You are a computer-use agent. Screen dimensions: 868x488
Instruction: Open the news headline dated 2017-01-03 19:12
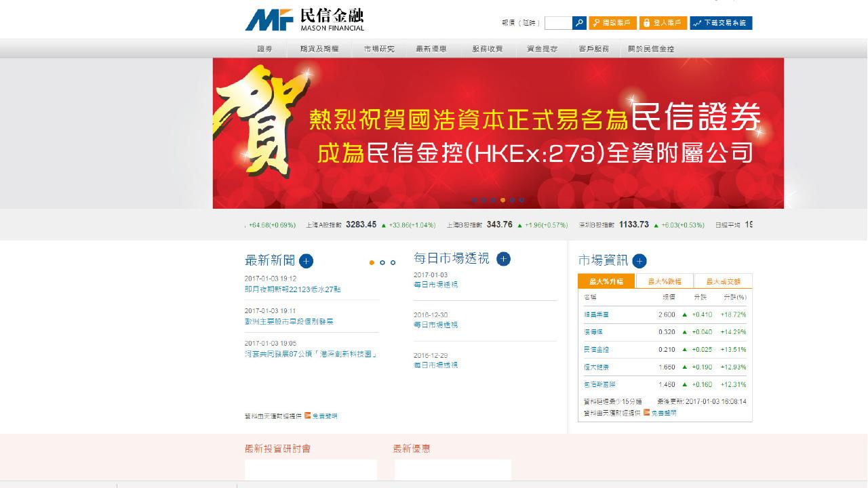[x=293, y=289]
